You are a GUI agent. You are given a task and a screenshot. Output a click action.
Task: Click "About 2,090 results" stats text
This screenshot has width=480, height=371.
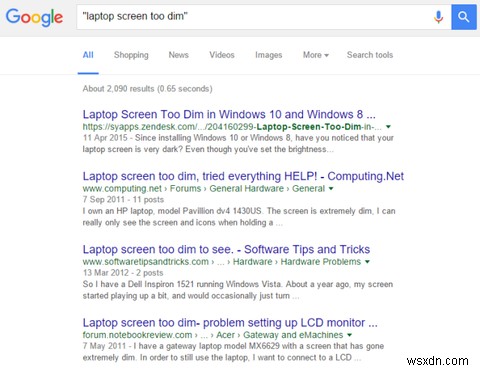coord(147,89)
